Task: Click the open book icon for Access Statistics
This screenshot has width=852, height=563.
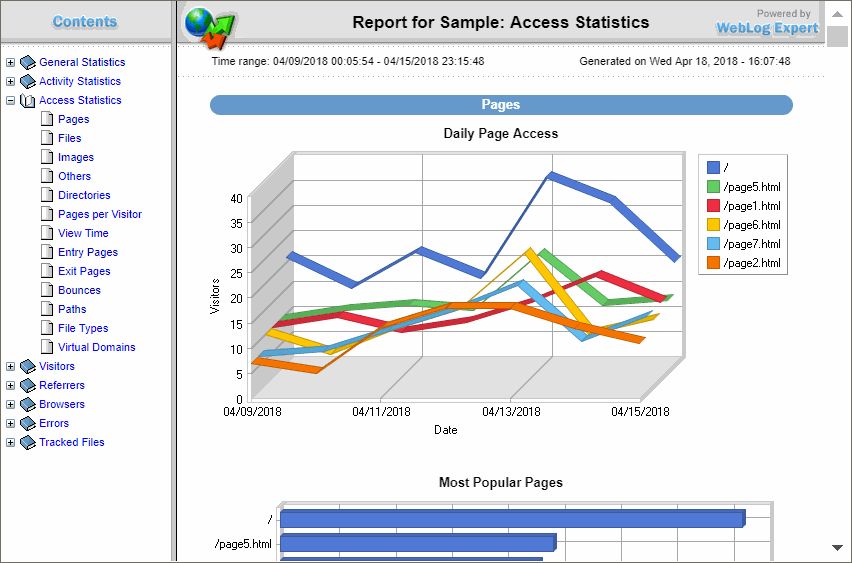Action: click(28, 101)
